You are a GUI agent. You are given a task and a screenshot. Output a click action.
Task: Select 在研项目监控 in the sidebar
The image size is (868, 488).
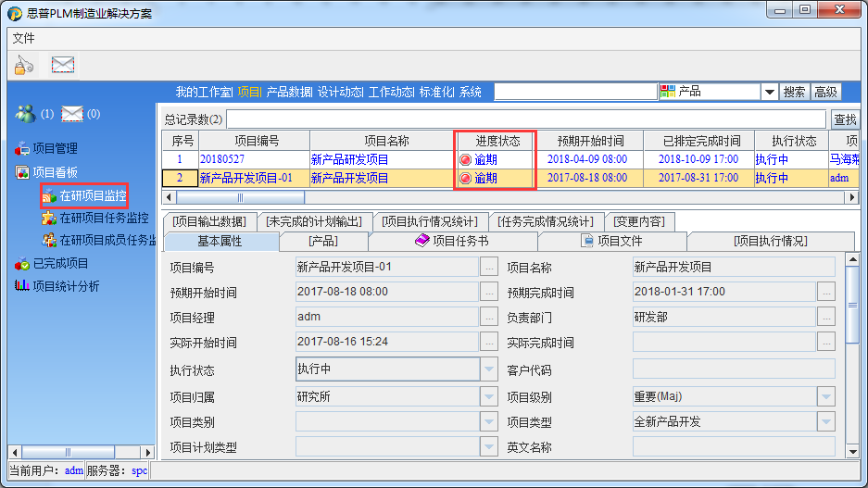tap(92, 195)
